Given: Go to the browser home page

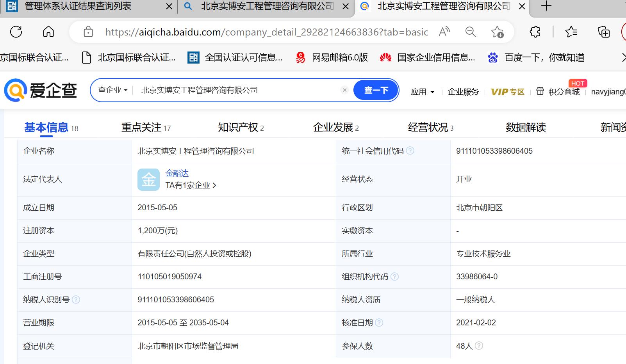Looking at the screenshot, I should coord(48,32).
